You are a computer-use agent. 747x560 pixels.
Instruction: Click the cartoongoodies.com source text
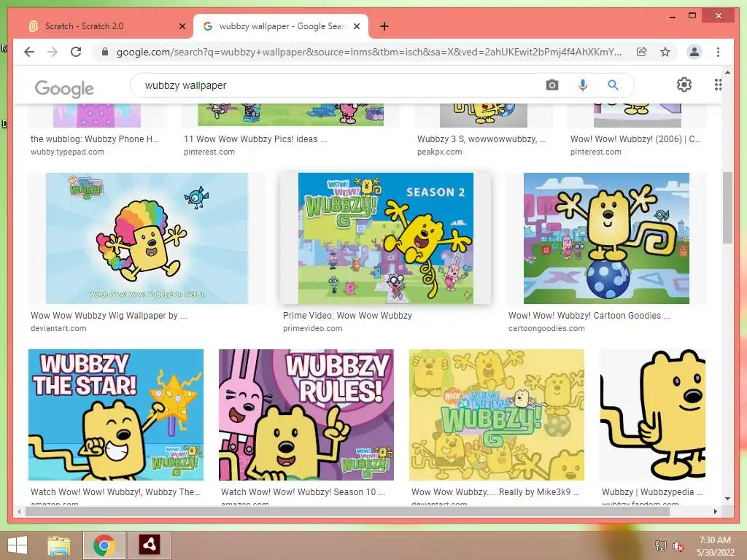[x=546, y=328]
